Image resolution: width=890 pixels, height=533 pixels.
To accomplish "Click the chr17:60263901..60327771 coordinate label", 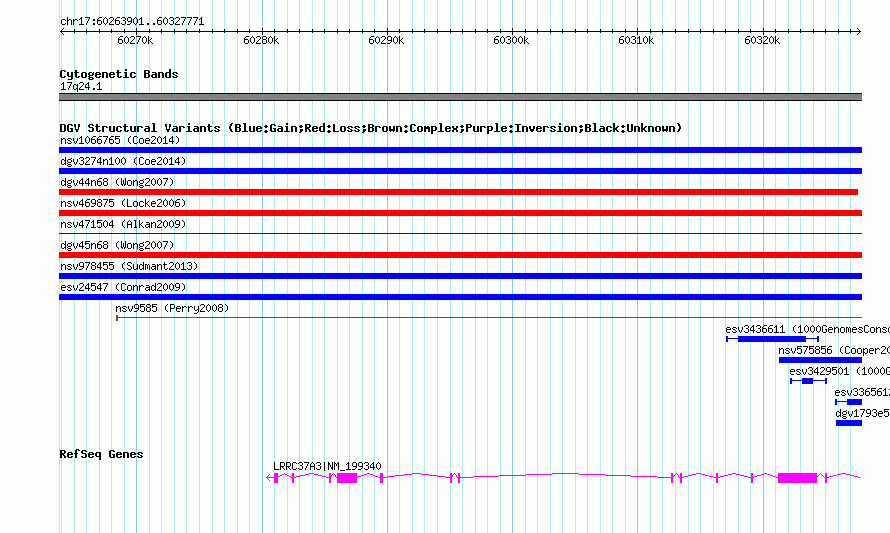I will coord(132,22).
